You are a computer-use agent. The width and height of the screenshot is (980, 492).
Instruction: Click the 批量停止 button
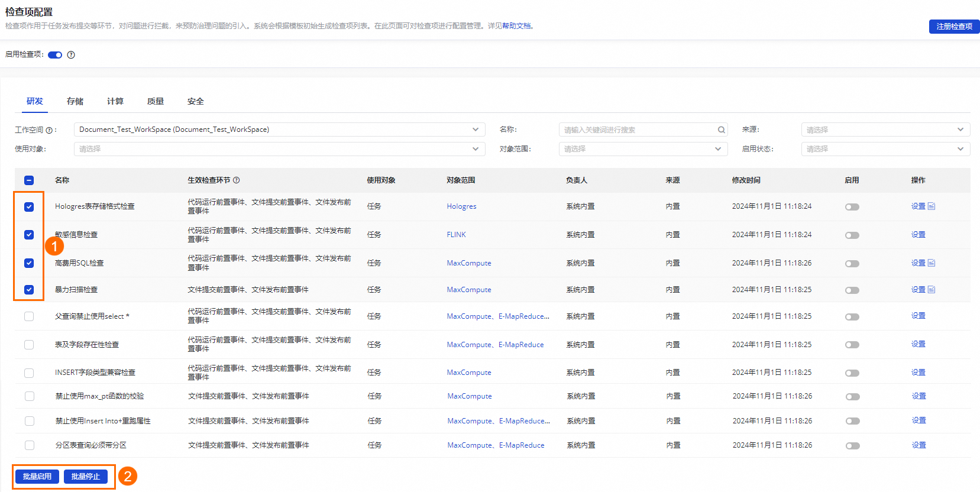coord(86,477)
